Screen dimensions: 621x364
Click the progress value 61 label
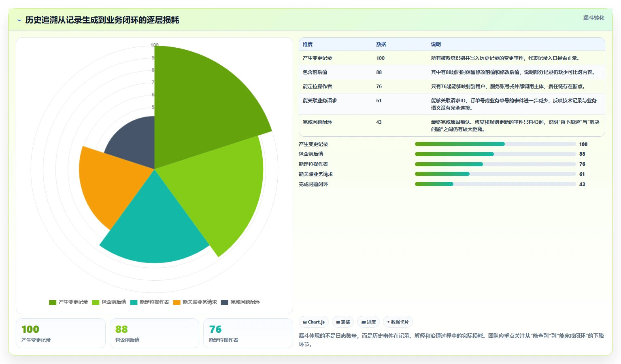tap(582, 174)
